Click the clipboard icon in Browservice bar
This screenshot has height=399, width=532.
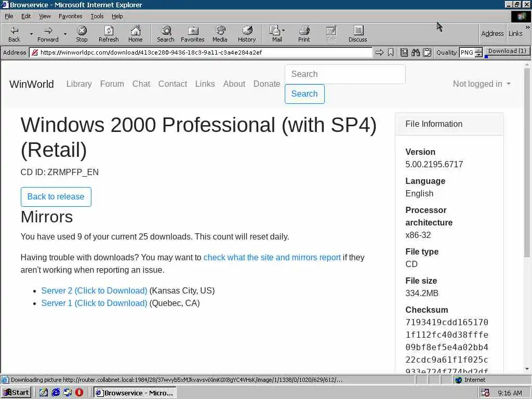(427, 52)
